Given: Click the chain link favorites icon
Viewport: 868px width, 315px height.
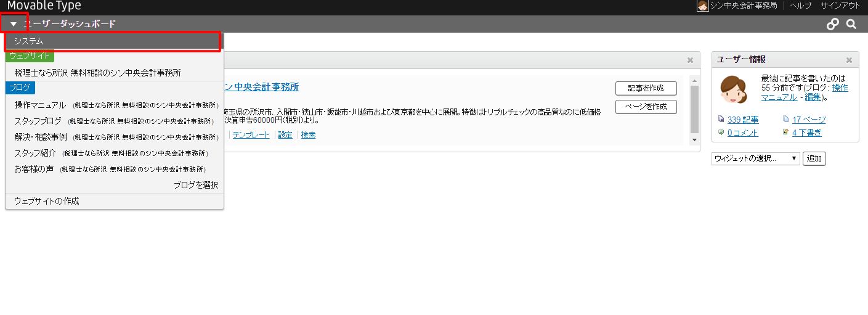Looking at the screenshot, I should click(833, 24).
